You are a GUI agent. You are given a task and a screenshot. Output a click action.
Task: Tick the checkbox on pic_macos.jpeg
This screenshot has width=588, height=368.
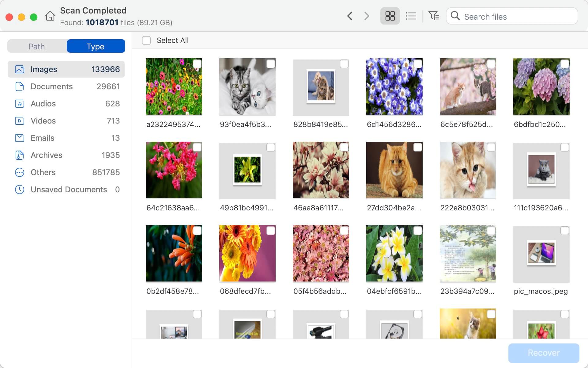[564, 231]
